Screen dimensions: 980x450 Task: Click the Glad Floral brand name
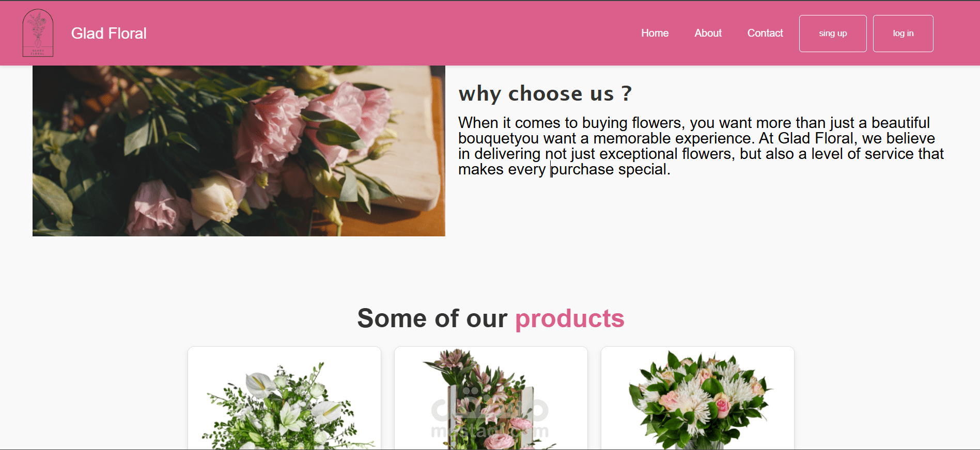click(109, 34)
